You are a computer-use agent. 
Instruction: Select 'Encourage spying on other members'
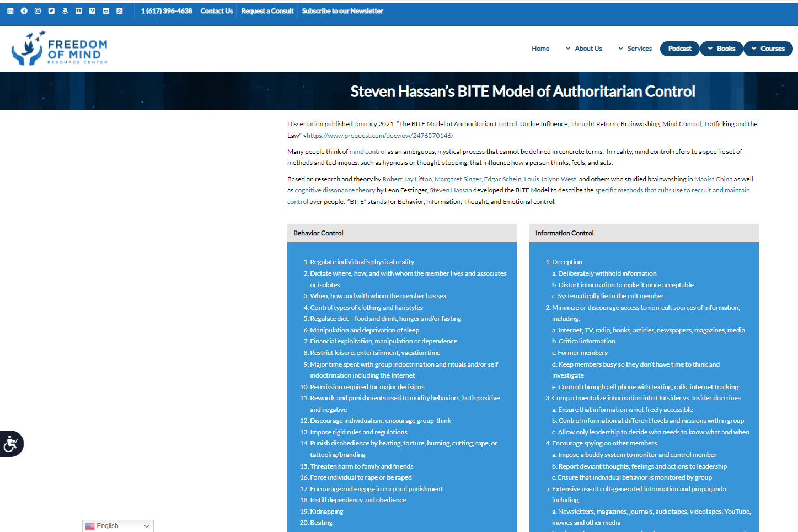tap(604, 443)
